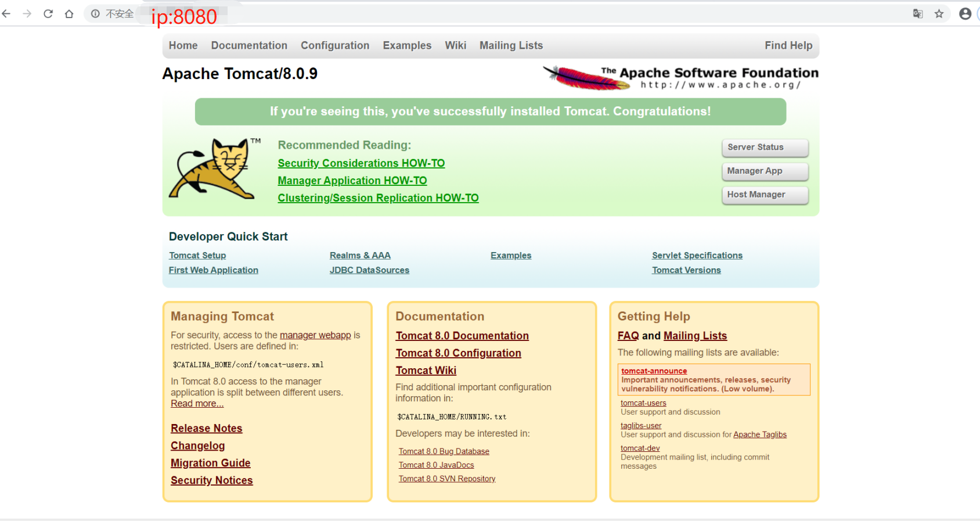Open Tomcat 8.0 Bug Database link
The width and height of the screenshot is (980, 521).
point(444,451)
